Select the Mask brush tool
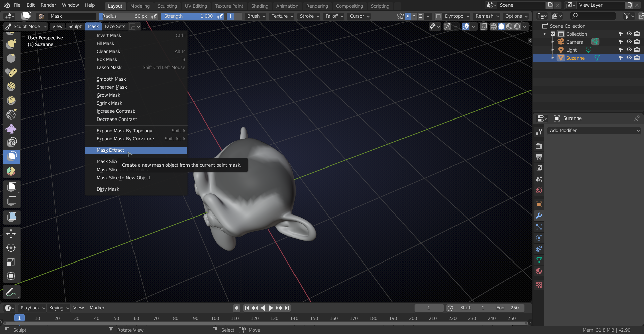Screen dimensions: 644x334 coord(12,157)
